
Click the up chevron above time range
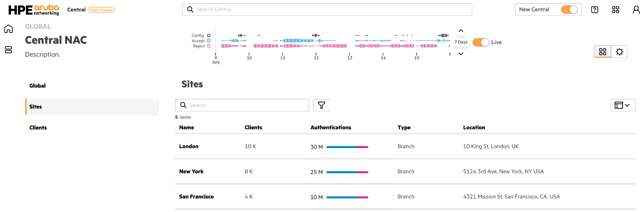(x=461, y=31)
